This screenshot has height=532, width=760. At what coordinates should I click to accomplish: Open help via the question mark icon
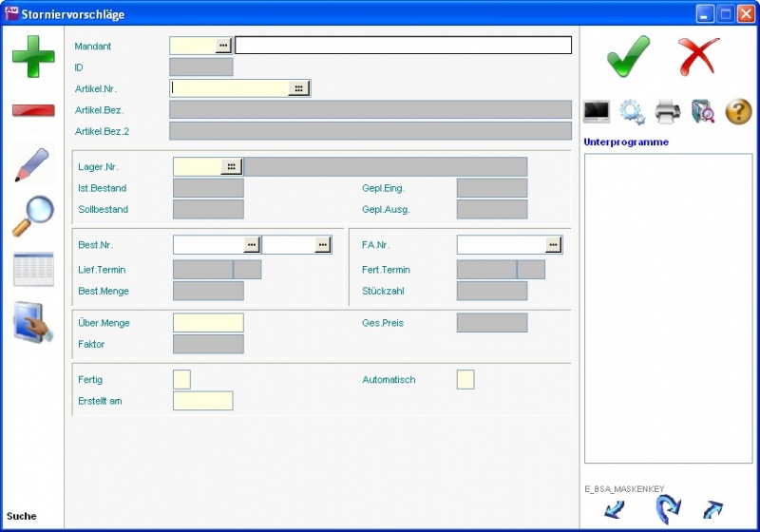739,111
